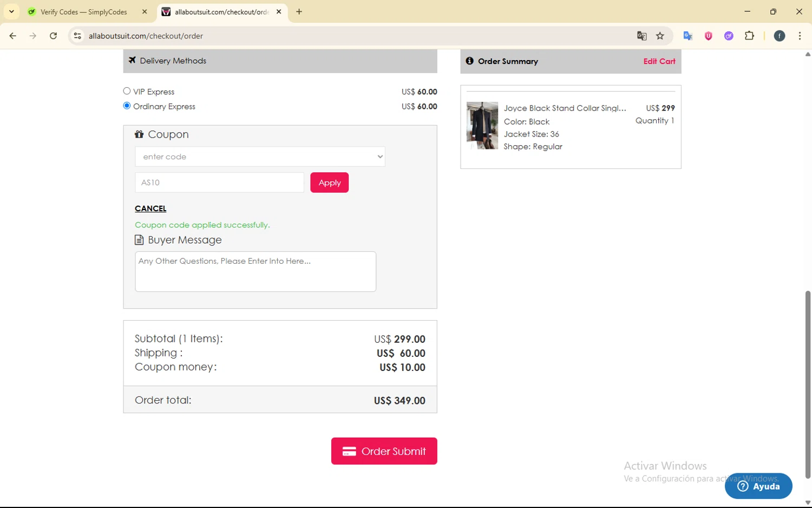
Task: Select VIP Express delivery option
Action: pyautogui.click(x=127, y=91)
